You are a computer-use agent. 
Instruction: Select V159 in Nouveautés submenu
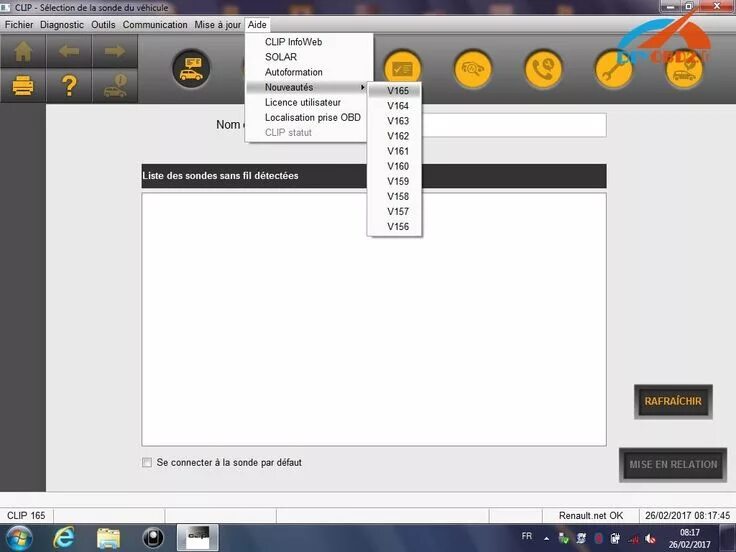(395, 181)
